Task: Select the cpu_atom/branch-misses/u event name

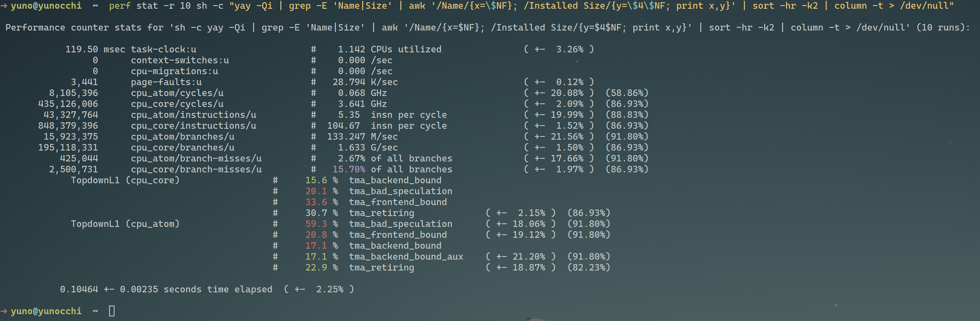Action: [196, 158]
